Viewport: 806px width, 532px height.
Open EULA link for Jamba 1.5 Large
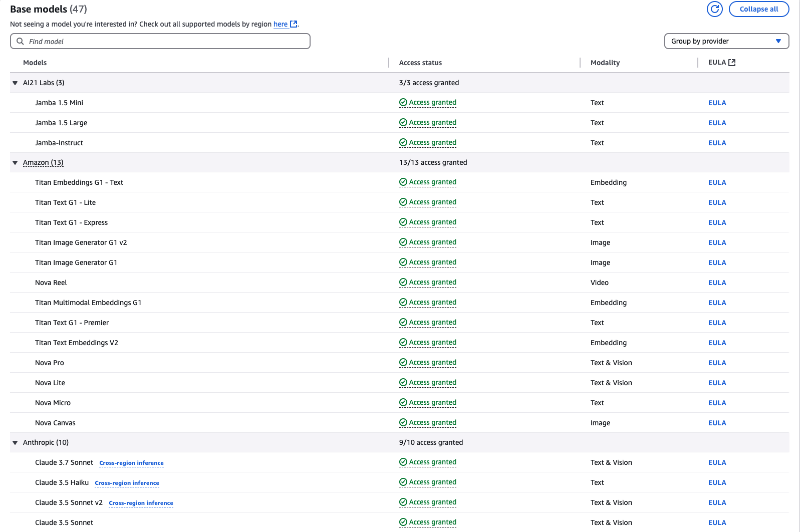coord(717,123)
